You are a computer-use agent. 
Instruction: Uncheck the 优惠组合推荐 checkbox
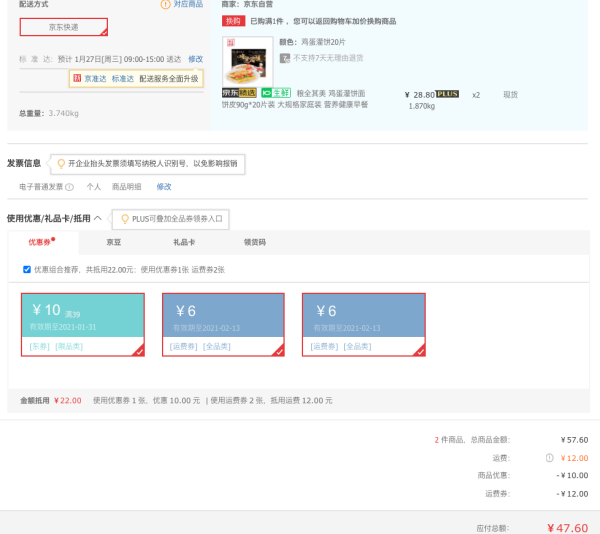coord(27,270)
